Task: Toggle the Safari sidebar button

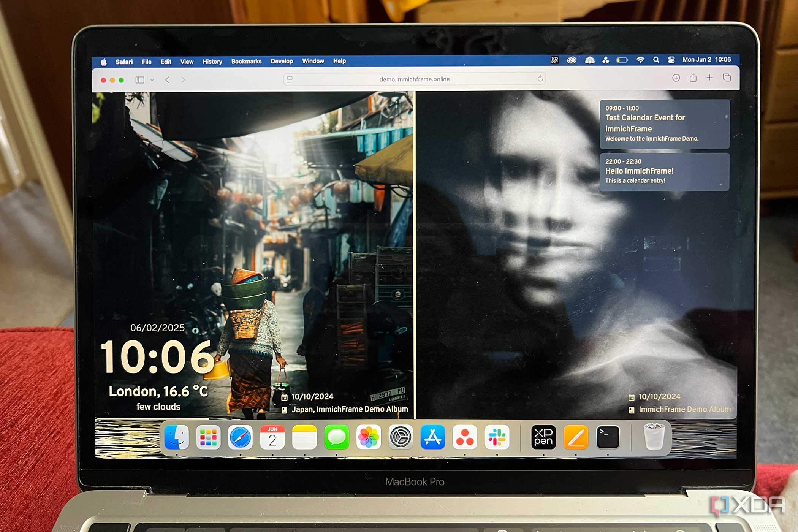Action: coord(140,80)
